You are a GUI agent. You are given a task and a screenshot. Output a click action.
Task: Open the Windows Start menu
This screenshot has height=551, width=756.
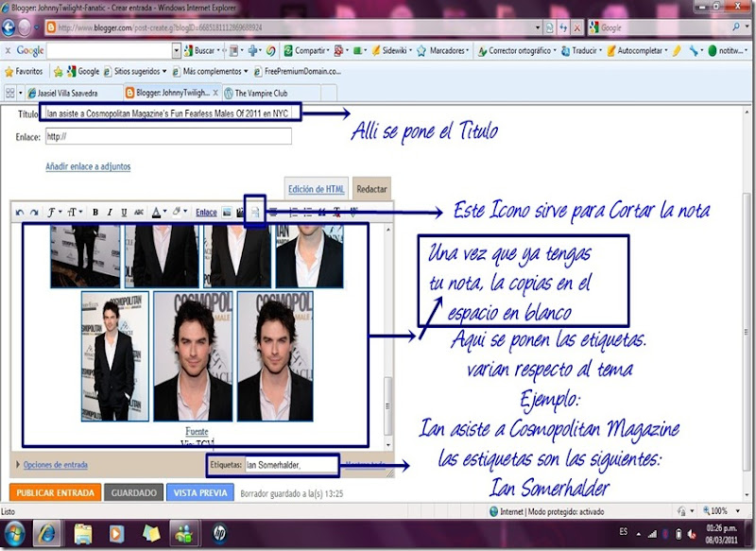(14, 534)
